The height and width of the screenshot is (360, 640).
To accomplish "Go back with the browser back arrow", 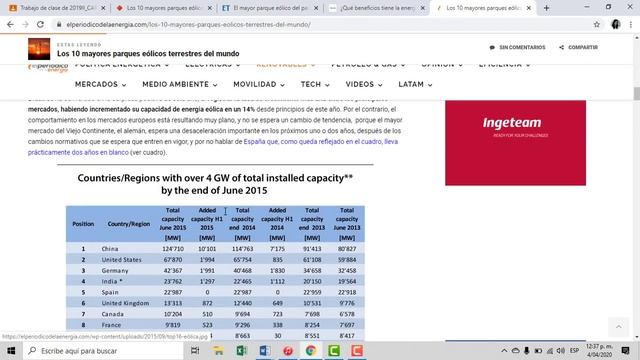I will [x=10, y=24].
